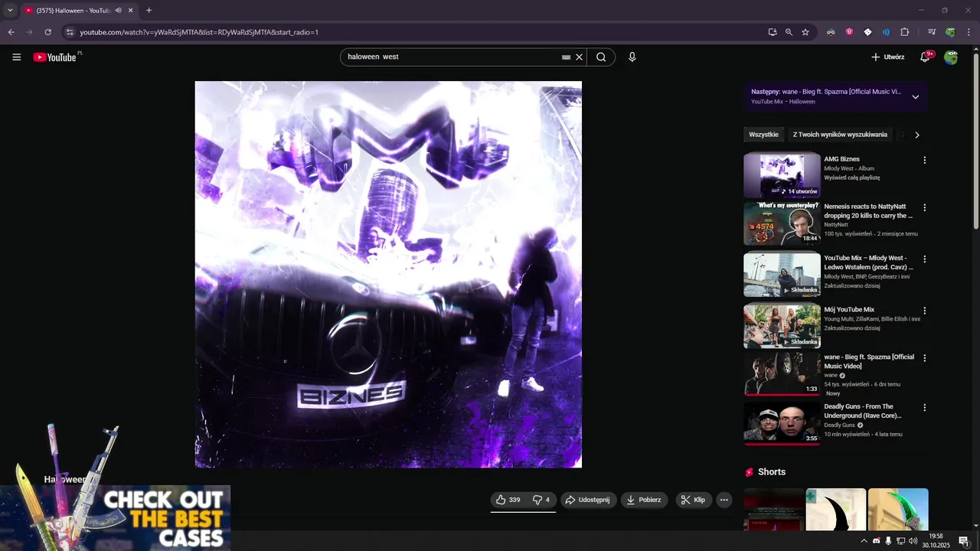Clear the search field text
This screenshot has width=980, height=551.
click(x=580, y=57)
